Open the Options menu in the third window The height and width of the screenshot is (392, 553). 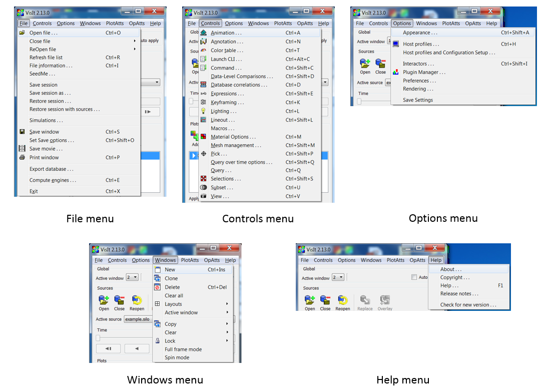tap(402, 24)
